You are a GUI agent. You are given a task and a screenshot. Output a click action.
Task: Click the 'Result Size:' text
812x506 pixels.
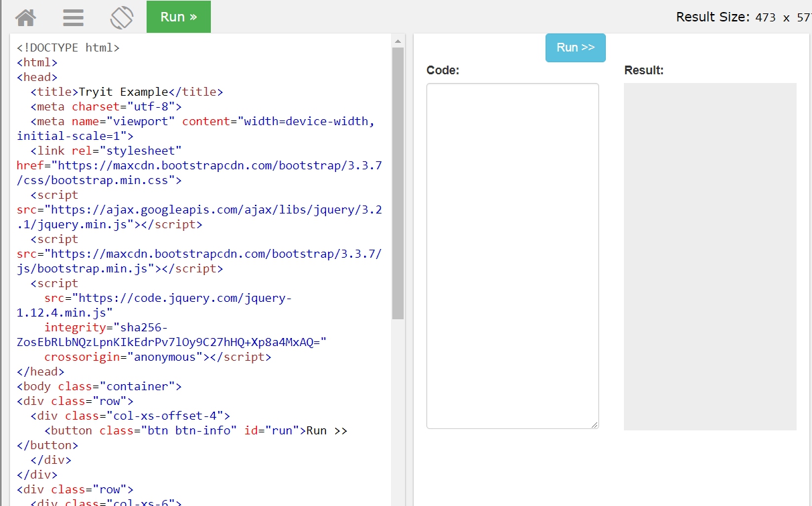tap(713, 17)
